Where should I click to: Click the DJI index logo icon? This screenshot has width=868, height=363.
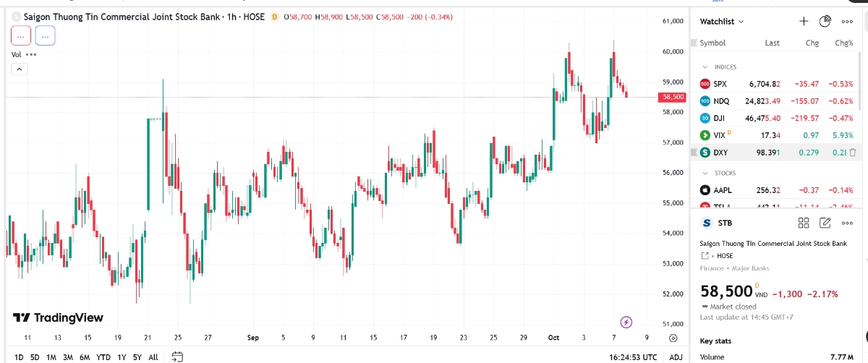[x=705, y=118]
